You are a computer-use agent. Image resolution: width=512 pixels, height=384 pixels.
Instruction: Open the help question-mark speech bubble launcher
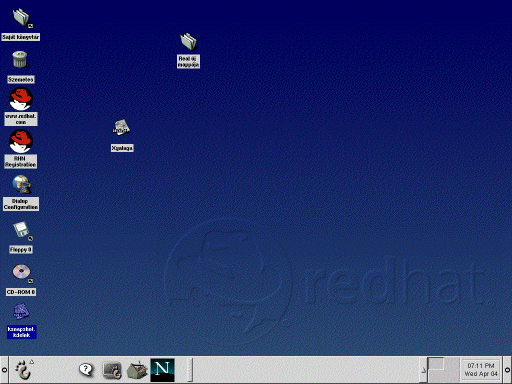[86, 370]
